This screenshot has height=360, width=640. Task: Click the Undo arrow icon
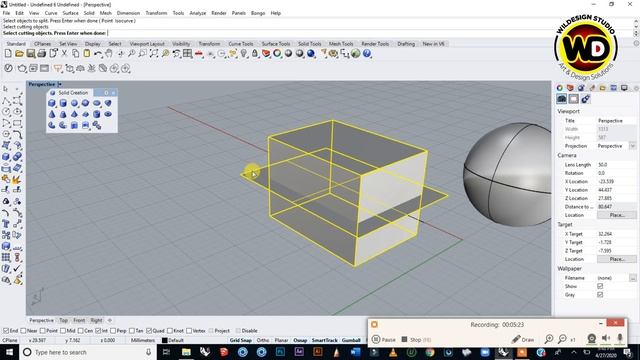click(98, 53)
